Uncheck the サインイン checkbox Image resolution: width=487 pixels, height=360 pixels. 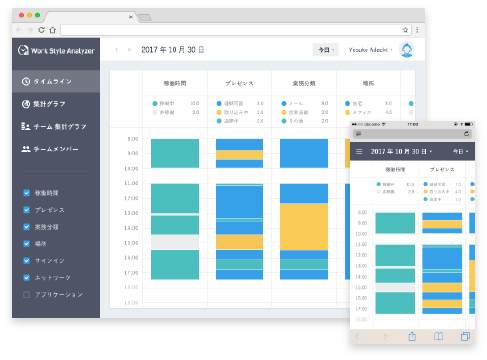coord(26,261)
